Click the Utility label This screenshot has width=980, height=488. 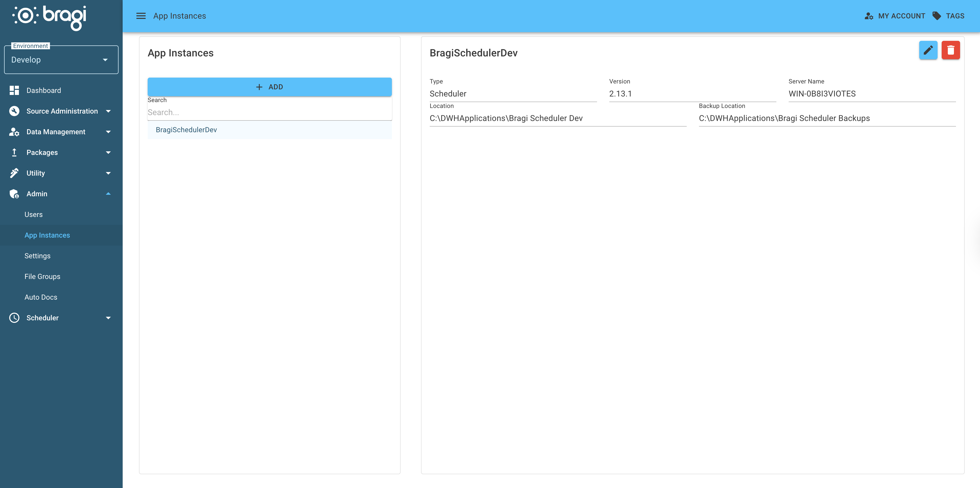[35, 173]
